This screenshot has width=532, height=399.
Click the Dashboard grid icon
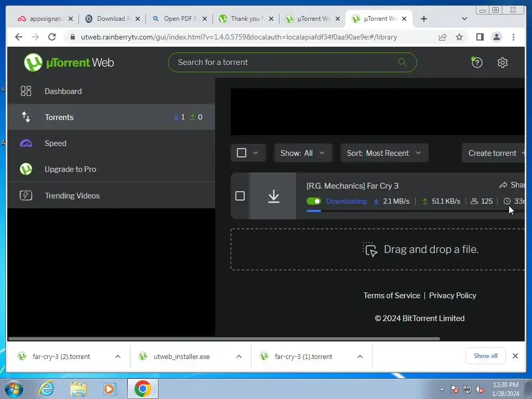(x=26, y=91)
